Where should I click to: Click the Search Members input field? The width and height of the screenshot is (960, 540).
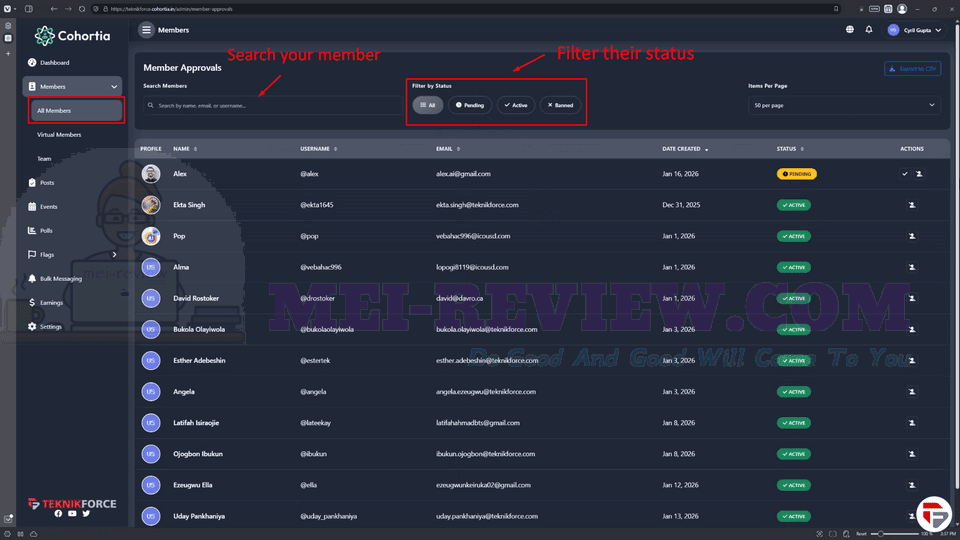point(272,105)
